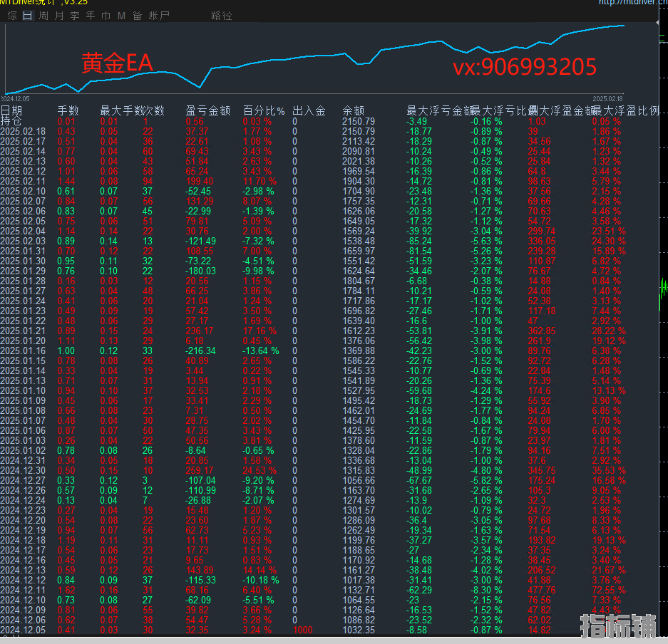This screenshot has width=668, height=644.
Task: Click lots value 1.62
Action: pos(66,590)
